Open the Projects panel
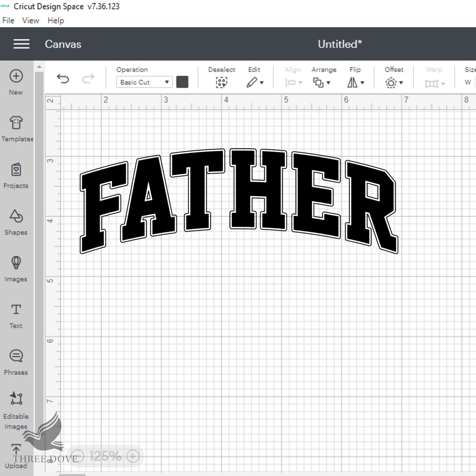The width and height of the screenshot is (476, 476). pyautogui.click(x=16, y=176)
